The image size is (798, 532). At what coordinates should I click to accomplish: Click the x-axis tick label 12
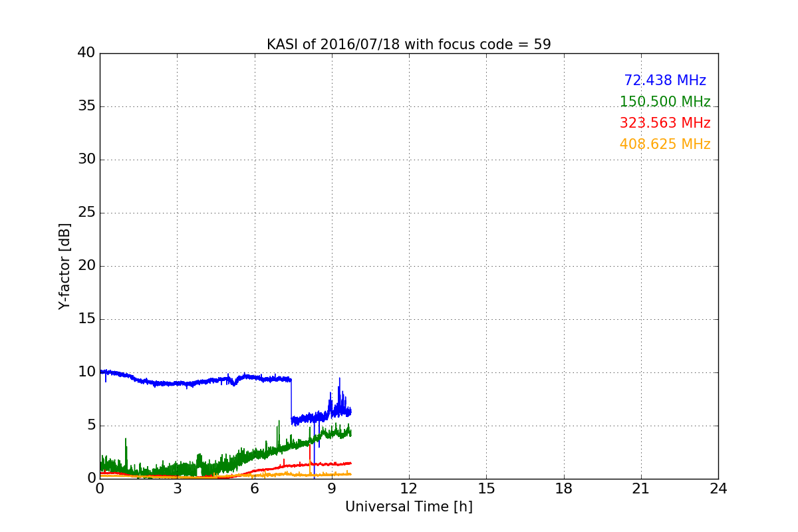(408, 489)
